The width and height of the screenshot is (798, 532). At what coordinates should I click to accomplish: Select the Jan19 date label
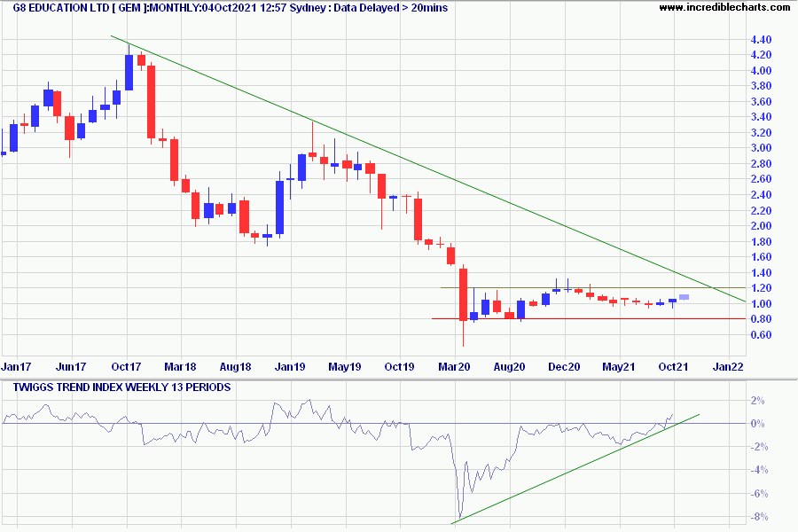(x=290, y=366)
